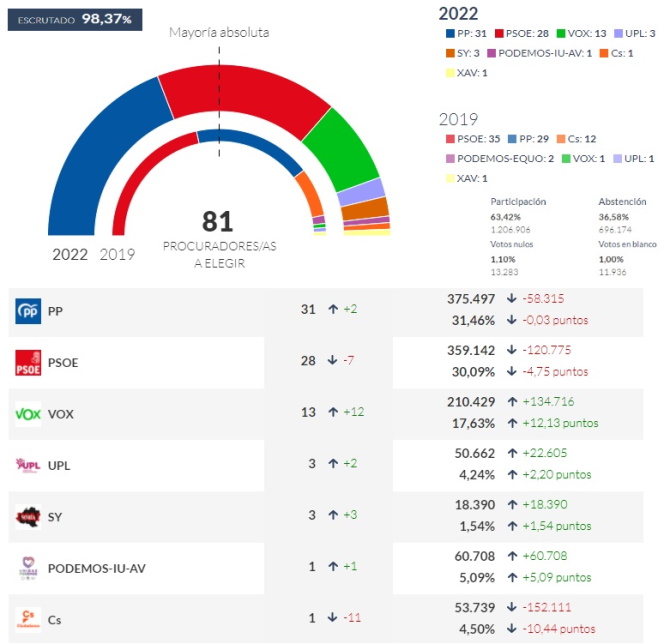Image resolution: width=670 pixels, height=644 pixels.
Task: Select the VOX green logo
Action: click(x=28, y=414)
